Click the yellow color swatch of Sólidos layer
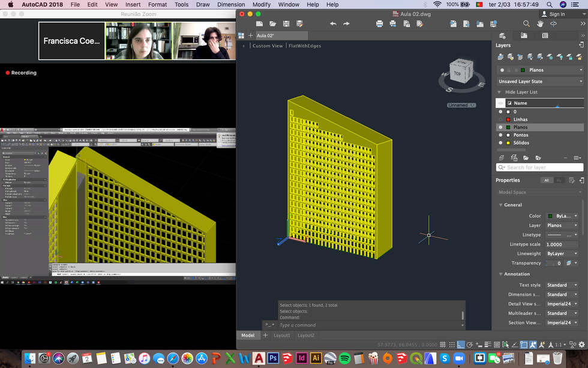 [508, 143]
